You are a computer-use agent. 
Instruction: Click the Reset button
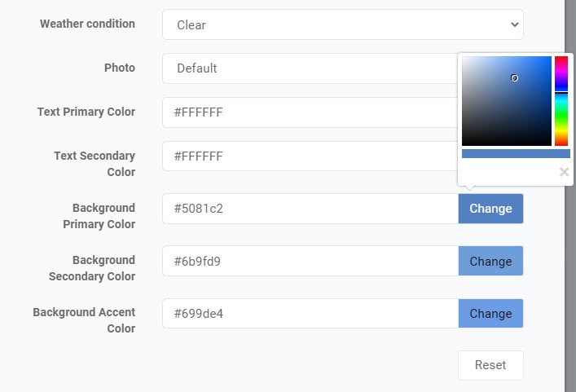tap(490, 365)
